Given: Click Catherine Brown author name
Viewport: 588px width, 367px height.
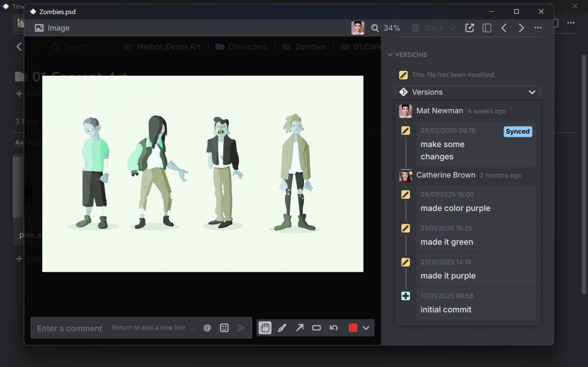Looking at the screenshot, I should (446, 175).
